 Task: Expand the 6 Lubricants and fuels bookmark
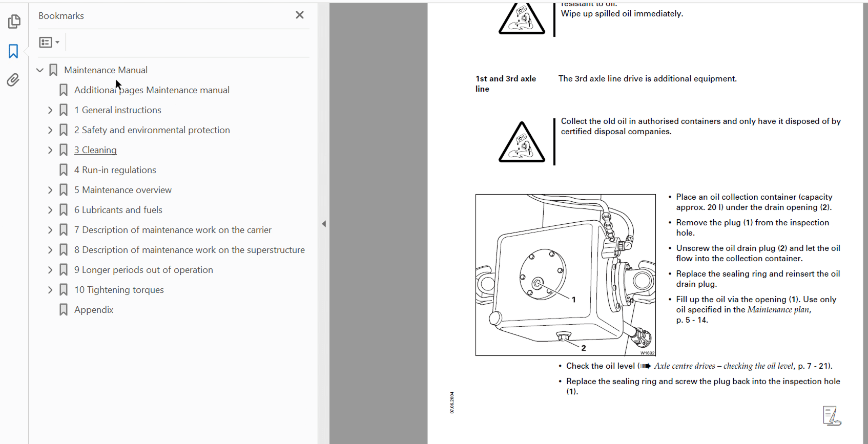point(50,210)
